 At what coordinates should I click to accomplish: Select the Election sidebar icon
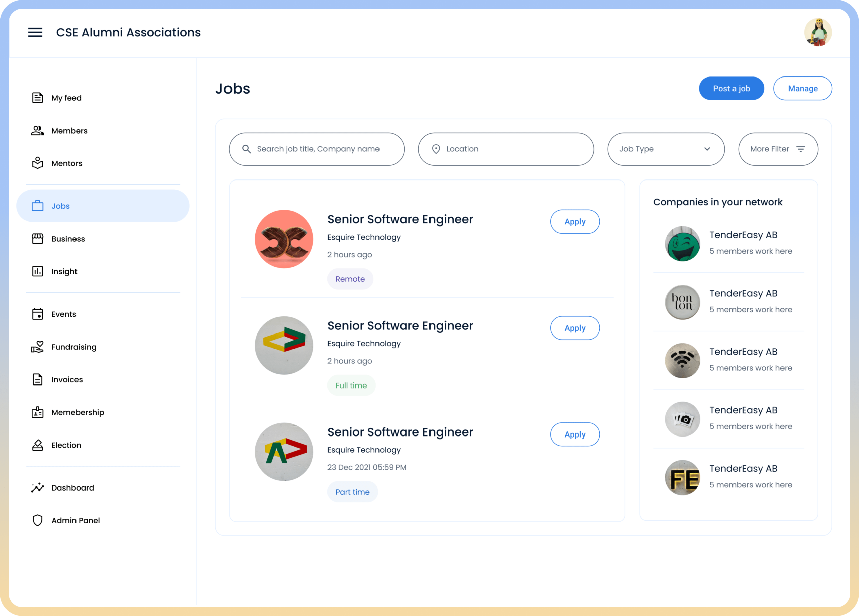click(37, 445)
